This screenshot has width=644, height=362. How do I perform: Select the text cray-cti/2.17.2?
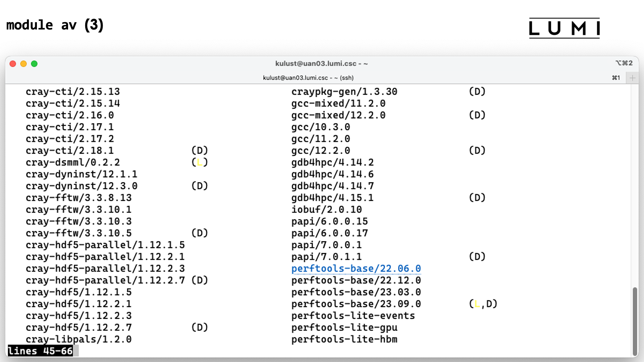70,139
